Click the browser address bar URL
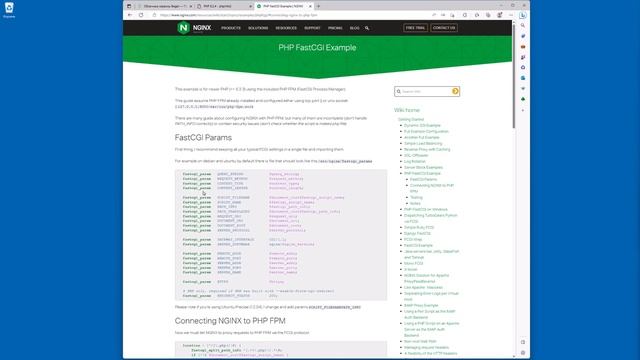 coord(239,15)
